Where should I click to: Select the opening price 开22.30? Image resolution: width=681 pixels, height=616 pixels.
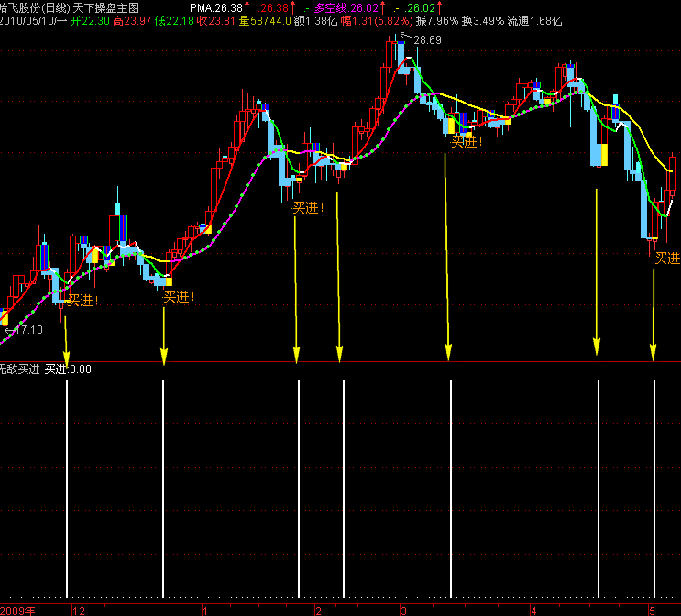90,21
